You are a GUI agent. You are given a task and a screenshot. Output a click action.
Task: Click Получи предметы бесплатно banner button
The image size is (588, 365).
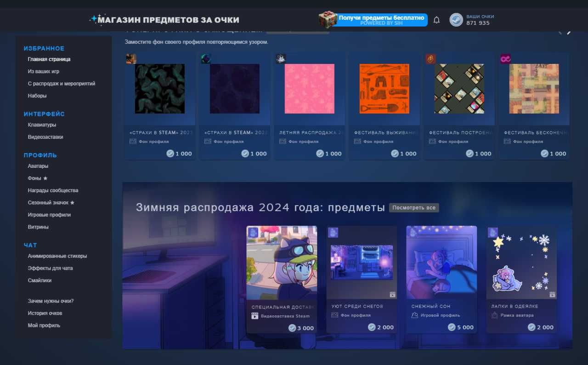pos(381,20)
